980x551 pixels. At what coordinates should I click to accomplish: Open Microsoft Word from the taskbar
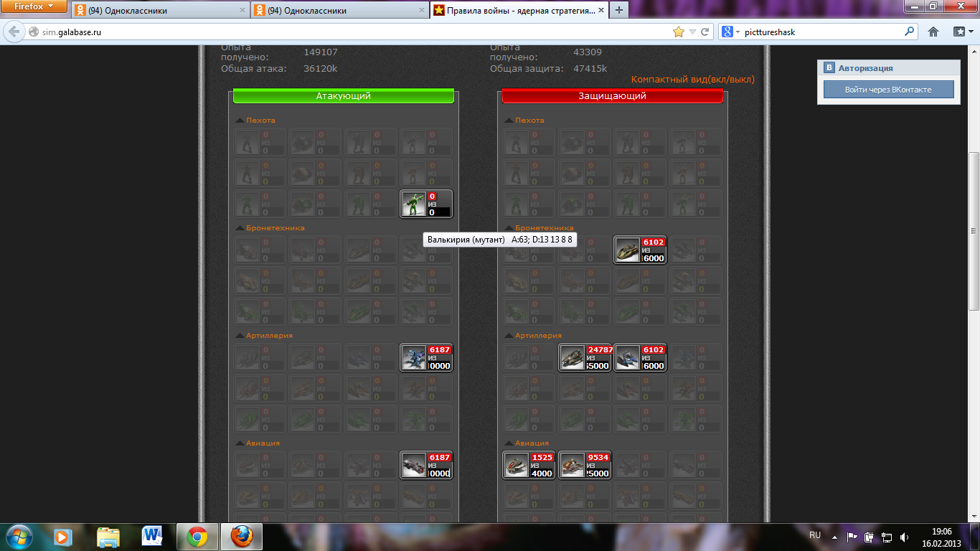tap(153, 537)
